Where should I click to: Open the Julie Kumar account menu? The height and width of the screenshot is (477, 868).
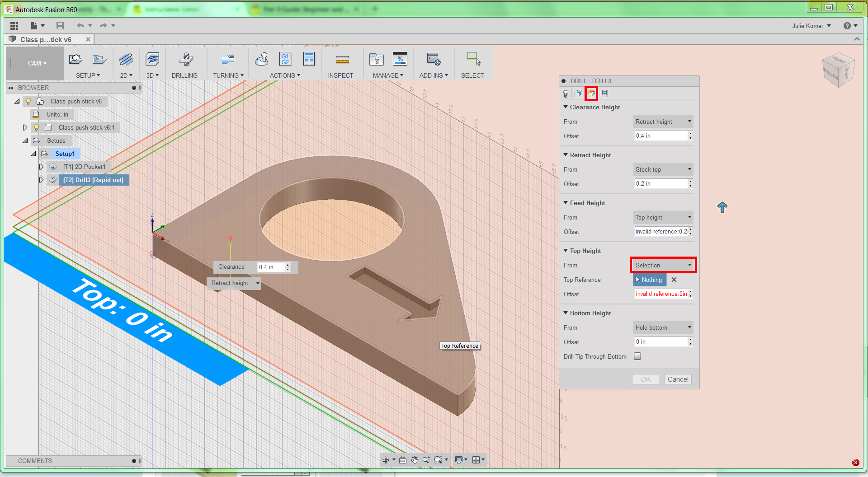(x=811, y=26)
